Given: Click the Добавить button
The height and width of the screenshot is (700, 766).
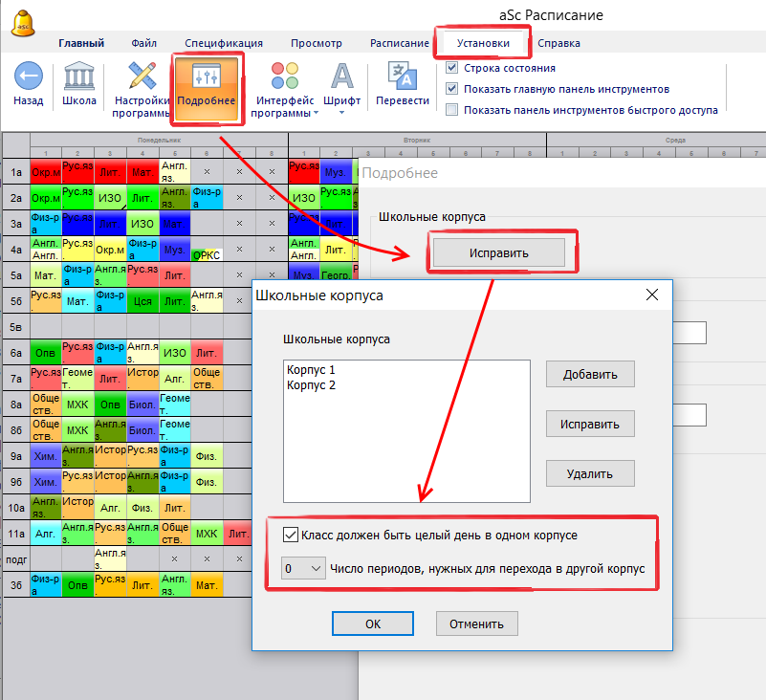Looking at the screenshot, I should (590, 374).
